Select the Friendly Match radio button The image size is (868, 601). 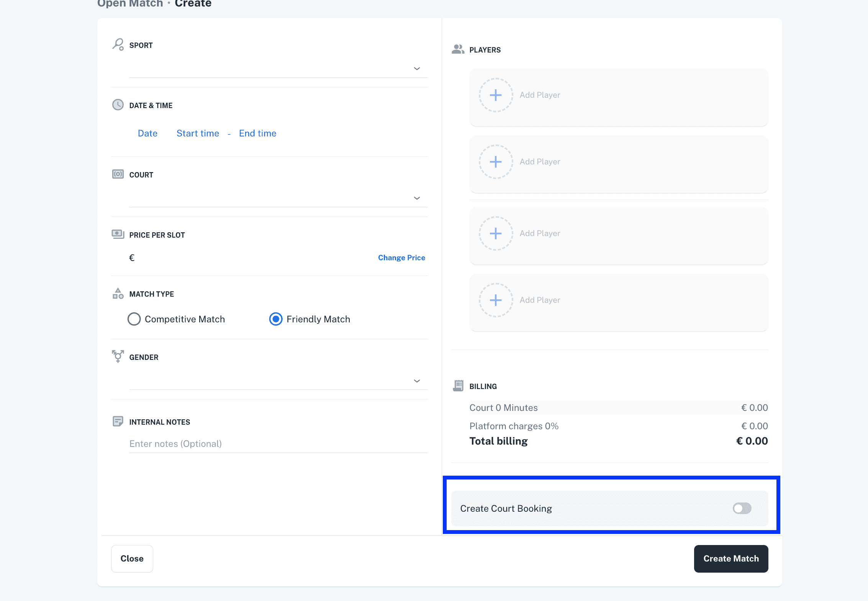pyautogui.click(x=276, y=319)
